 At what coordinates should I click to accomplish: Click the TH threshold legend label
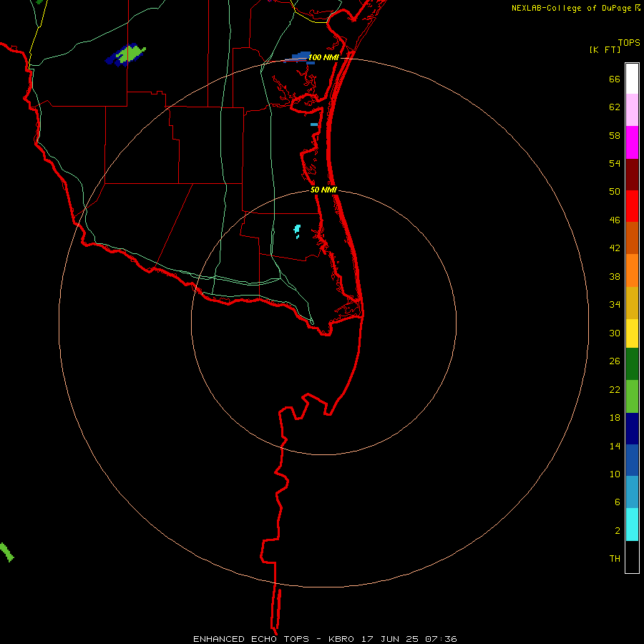coord(615,558)
